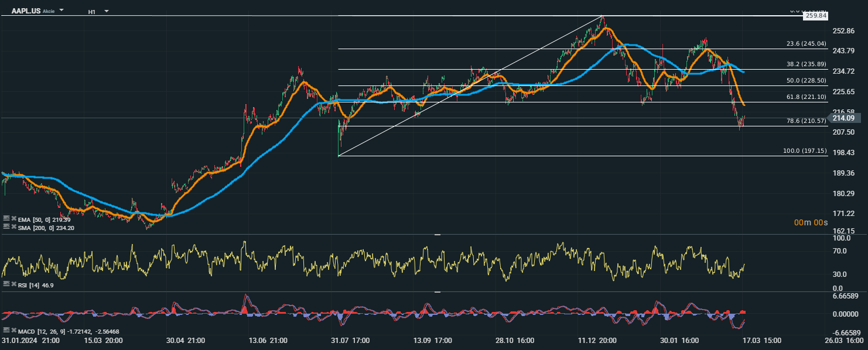Click the 259.84 price marker on axis
The image size is (868, 350).
(x=816, y=16)
